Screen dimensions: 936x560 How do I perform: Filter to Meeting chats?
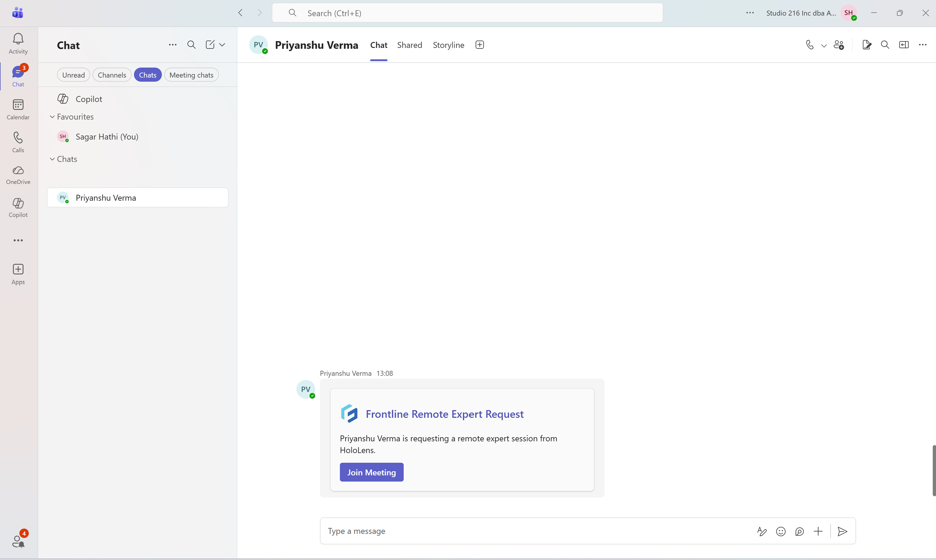pyautogui.click(x=191, y=75)
